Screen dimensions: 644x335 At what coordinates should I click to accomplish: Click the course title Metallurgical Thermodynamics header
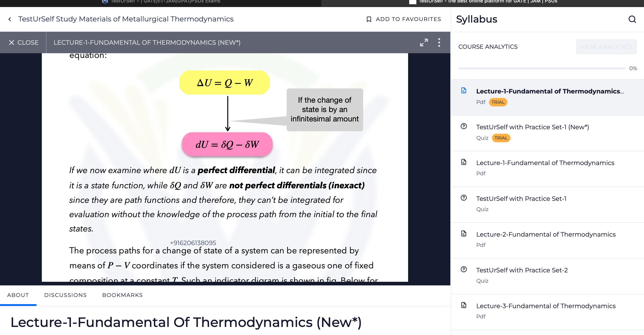click(126, 19)
